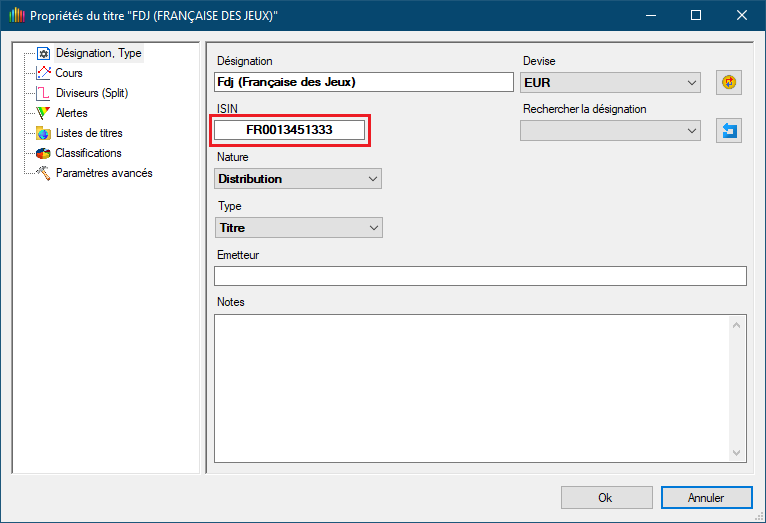The width and height of the screenshot is (766, 523).
Task: Click the Alertes triangle icon in sidebar
Action: pos(43,113)
